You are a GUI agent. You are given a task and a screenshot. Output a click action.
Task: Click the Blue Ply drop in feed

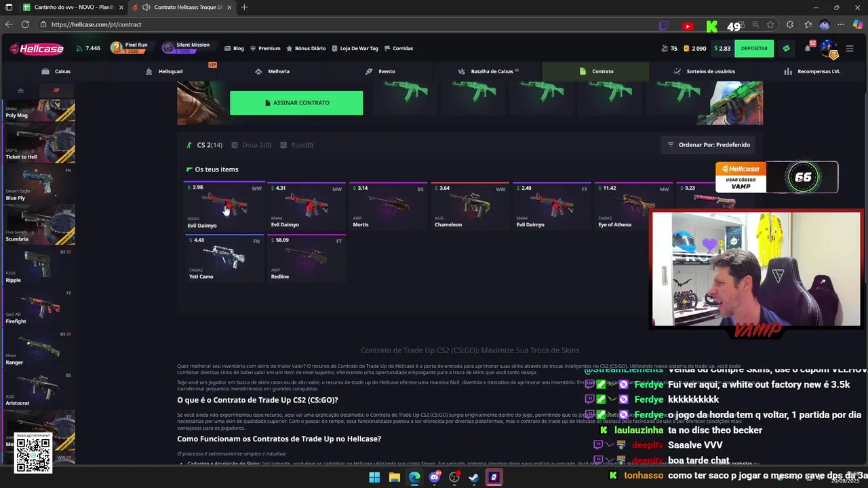pyautogui.click(x=38, y=184)
